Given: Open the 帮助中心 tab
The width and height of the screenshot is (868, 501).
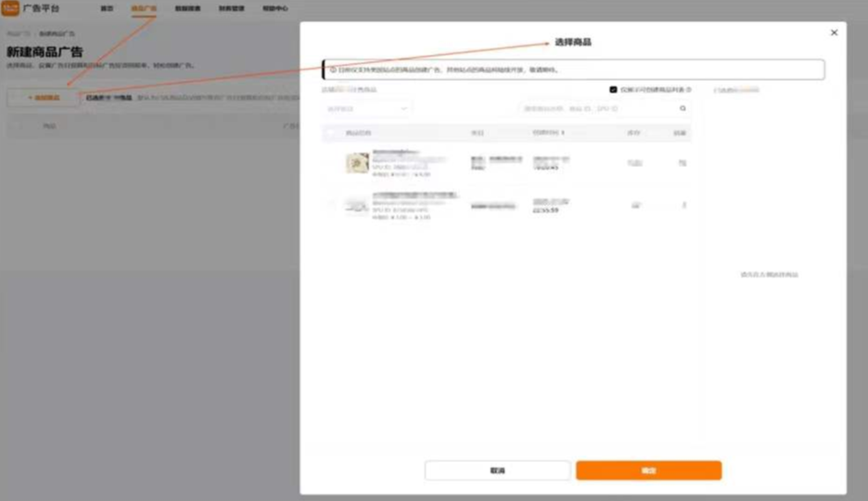Looking at the screenshot, I should pos(275,8).
